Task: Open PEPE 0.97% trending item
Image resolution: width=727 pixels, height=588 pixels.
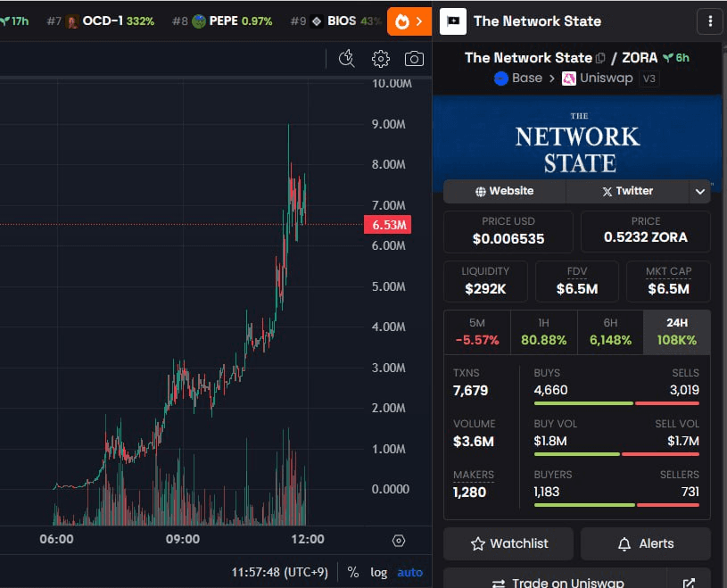Action: tap(222, 21)
